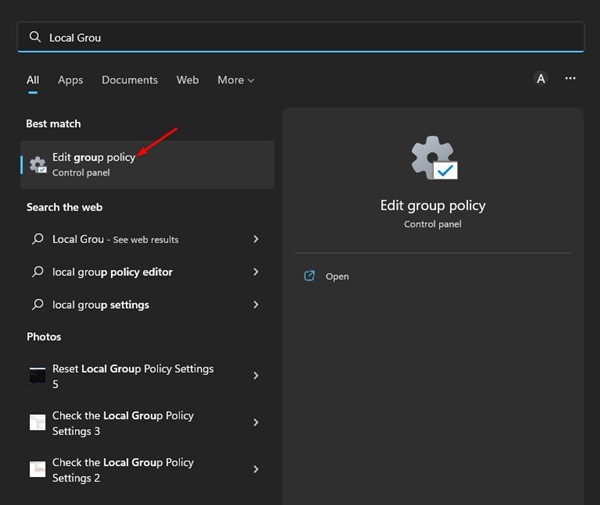Screen dimensions: 600x505
Task: Expand arrow for local group policy editor suggestion
Action: tap(256, 272)
